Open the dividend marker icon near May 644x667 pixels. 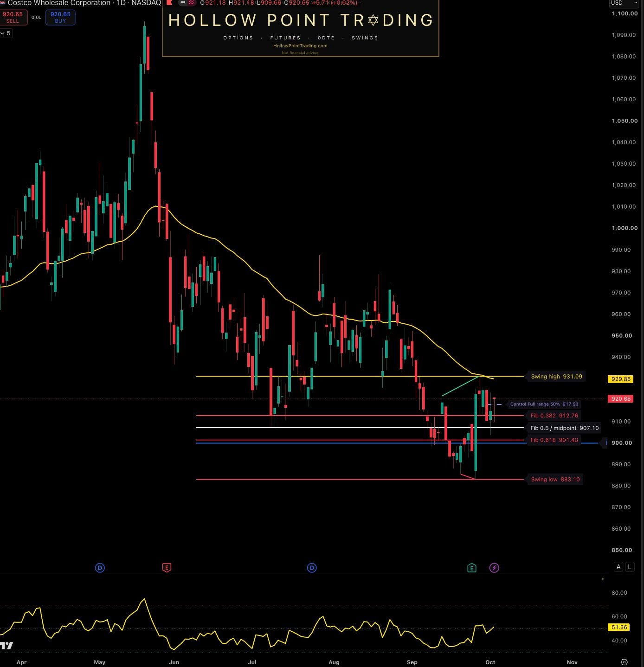pyautogui.click(x=100, y=568)
